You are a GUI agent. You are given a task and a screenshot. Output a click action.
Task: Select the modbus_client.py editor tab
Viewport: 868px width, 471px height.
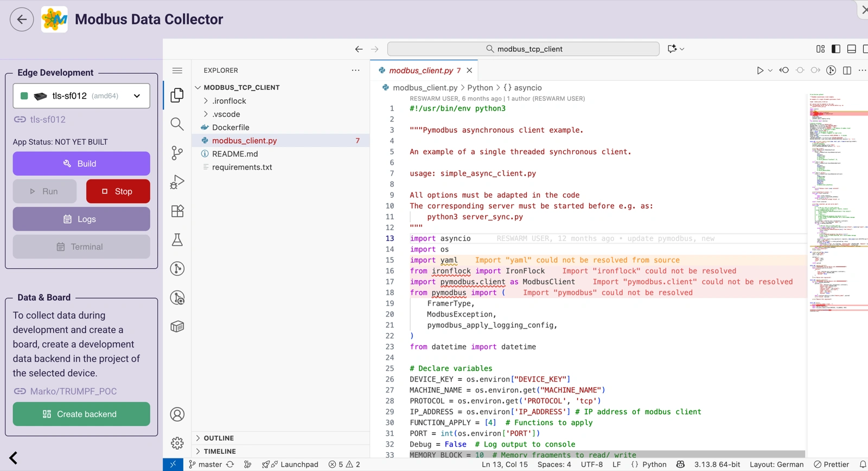click(x=420, y=70)
